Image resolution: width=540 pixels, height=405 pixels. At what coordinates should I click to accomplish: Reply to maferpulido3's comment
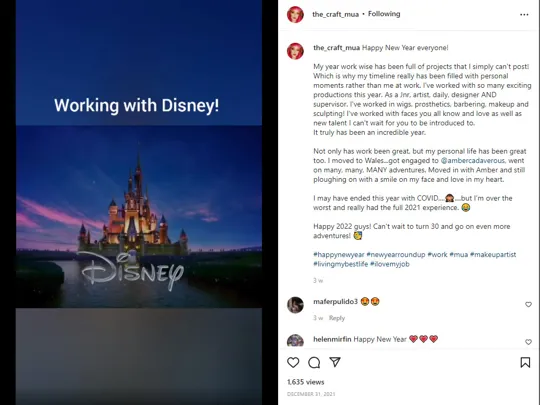[x=336, y=318]
